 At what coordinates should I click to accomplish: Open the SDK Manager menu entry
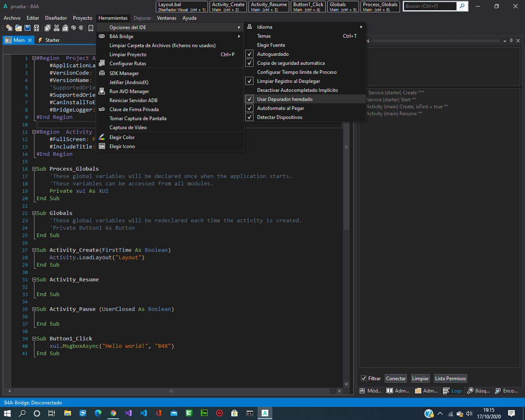pyautogui.click(x=124, y=73)
